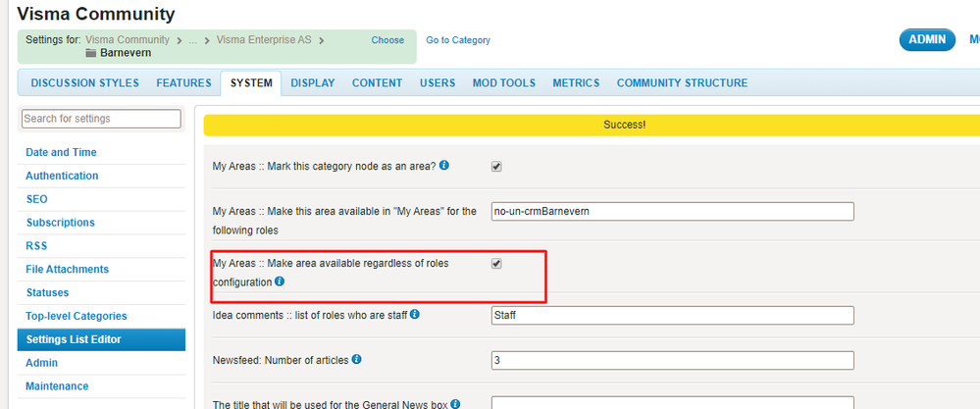Focus the Search for settings field
Image resolution: width=980 pixels, height=409 pixels.
tap(101, 119)
